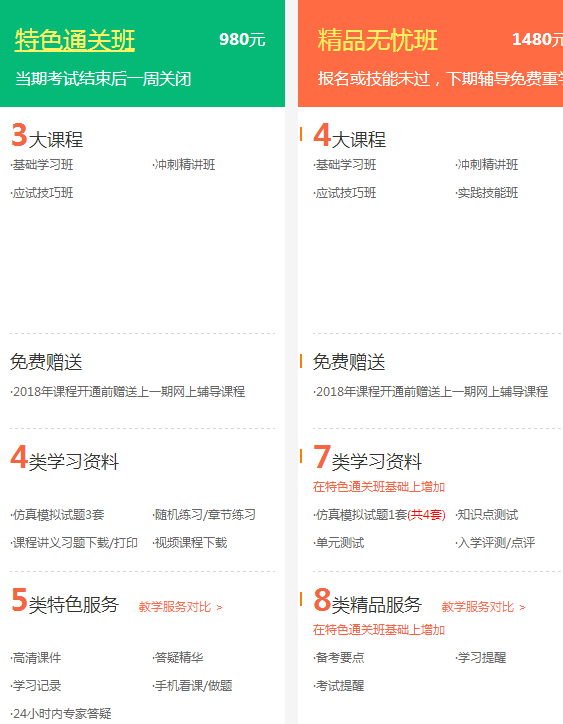Select 手机看课/做题 service item
This screenshot has width=563, height=724.
192,686
